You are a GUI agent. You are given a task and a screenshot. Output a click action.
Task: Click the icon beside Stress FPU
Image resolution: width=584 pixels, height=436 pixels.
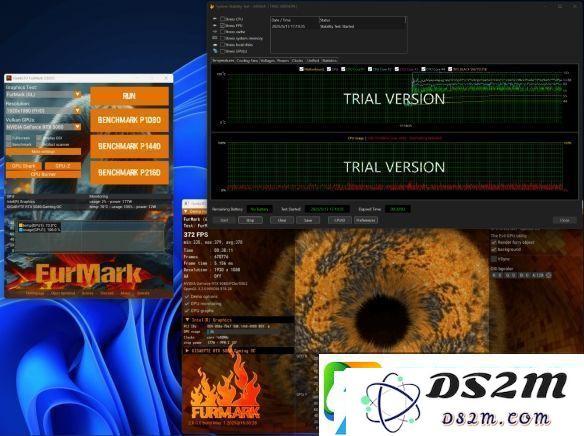pyautogui.click(x=215, y=25)
